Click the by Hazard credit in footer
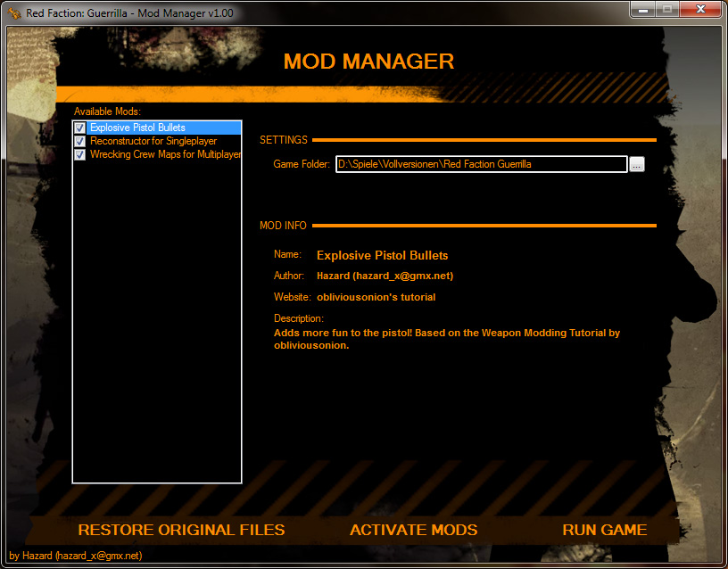 point(76,556)
